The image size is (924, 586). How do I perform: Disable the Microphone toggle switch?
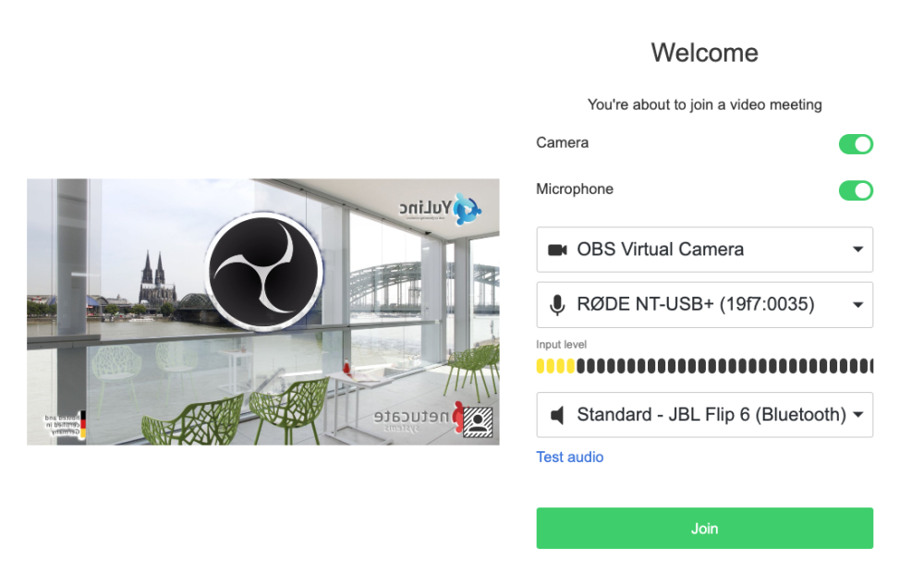point(856,191)
